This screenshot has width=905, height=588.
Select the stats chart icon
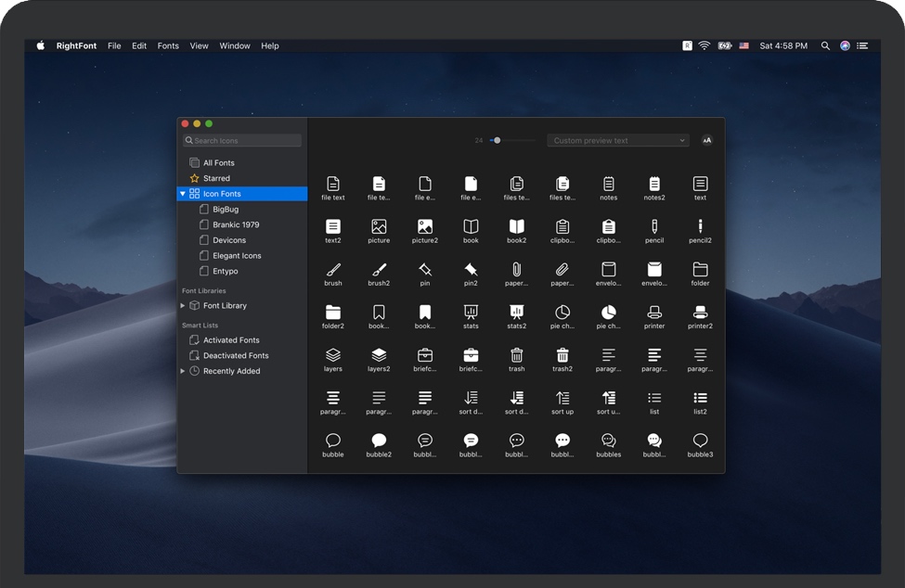coord(471,313)
